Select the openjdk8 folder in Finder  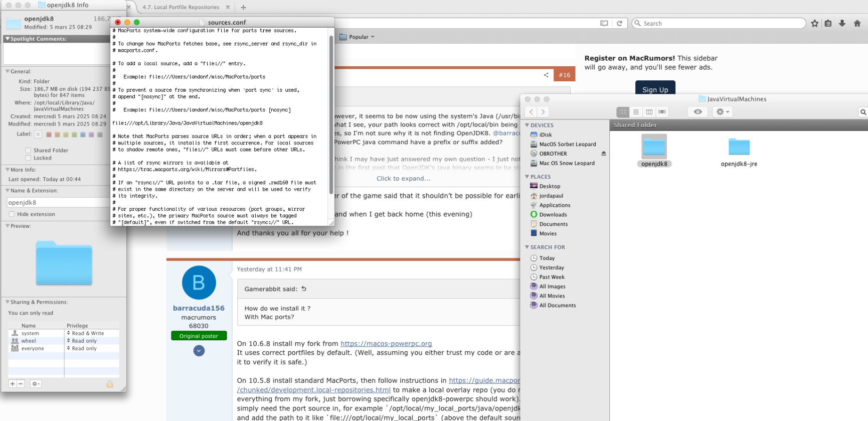click(x=654, y=151)
